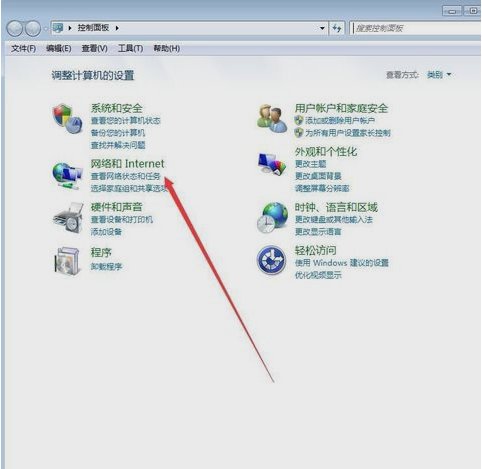This screenshot has width=482, height=469.
Task: Click 更改显示语言 link
Action: [x=318, y=232]
